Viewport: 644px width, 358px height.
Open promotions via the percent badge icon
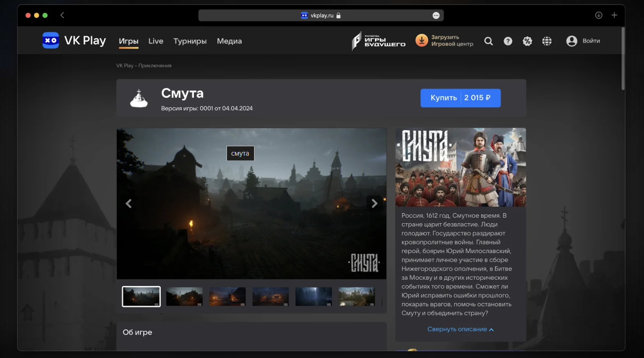click(527, 41)
